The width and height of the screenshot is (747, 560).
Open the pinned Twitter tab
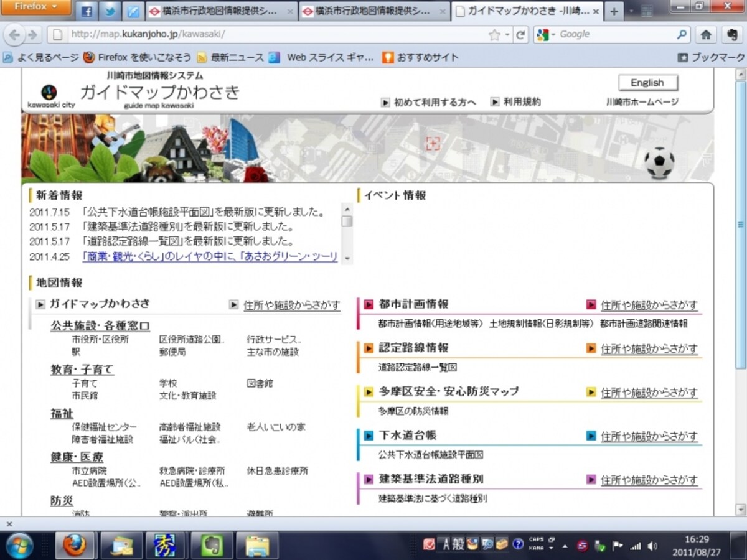[x=110, y=11]
